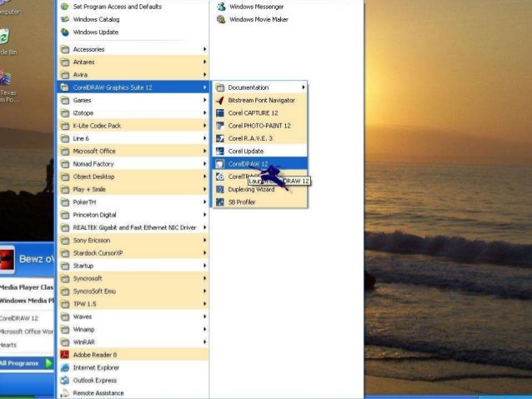Click the CorelDRAW 12 balloon icon
Image resolution: width=532 pixels, height=399 pixels.
click(220, 164)
